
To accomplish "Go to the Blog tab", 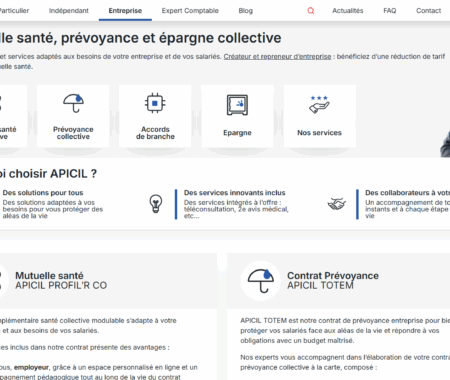I will tap(246, 11).
